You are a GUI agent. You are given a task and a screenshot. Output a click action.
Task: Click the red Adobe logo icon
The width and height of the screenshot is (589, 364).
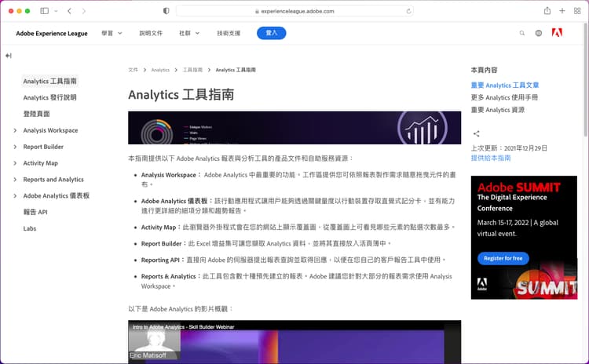(557, 33)
